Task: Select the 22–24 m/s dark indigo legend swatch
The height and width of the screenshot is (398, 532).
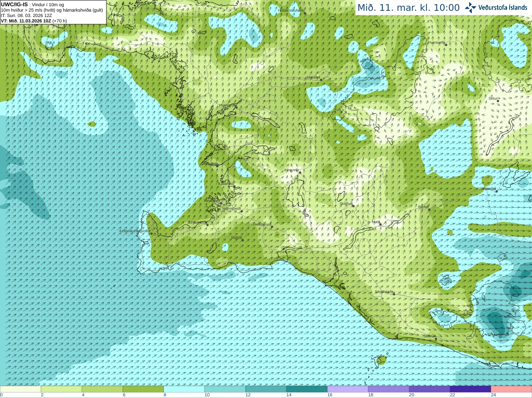Action: click(470, 389)
